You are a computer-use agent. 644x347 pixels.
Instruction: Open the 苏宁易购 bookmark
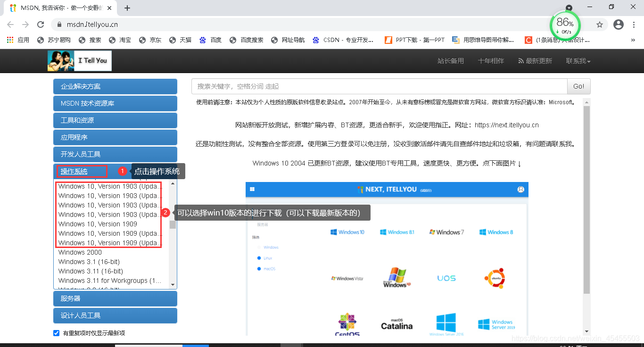pos(54,40)
